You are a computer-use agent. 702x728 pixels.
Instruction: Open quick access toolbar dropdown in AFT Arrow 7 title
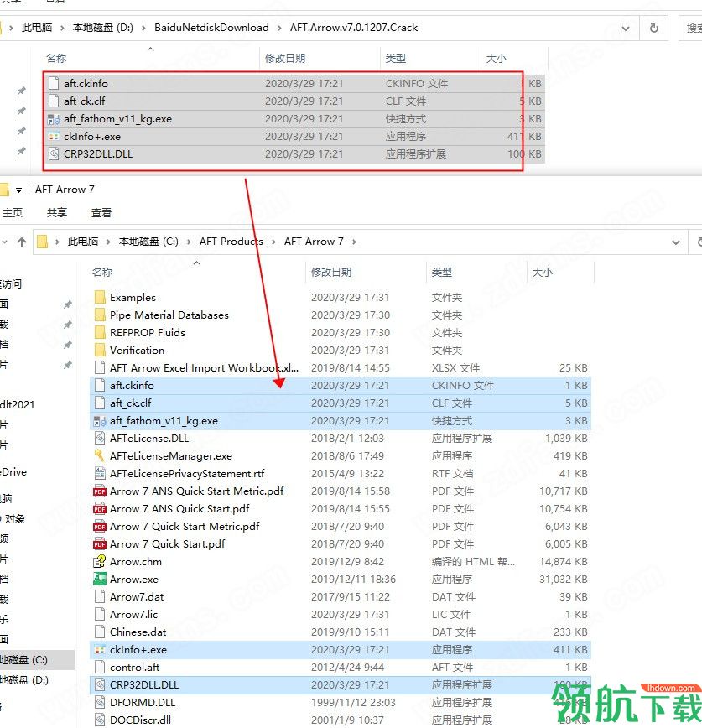[x=19, y=190]
